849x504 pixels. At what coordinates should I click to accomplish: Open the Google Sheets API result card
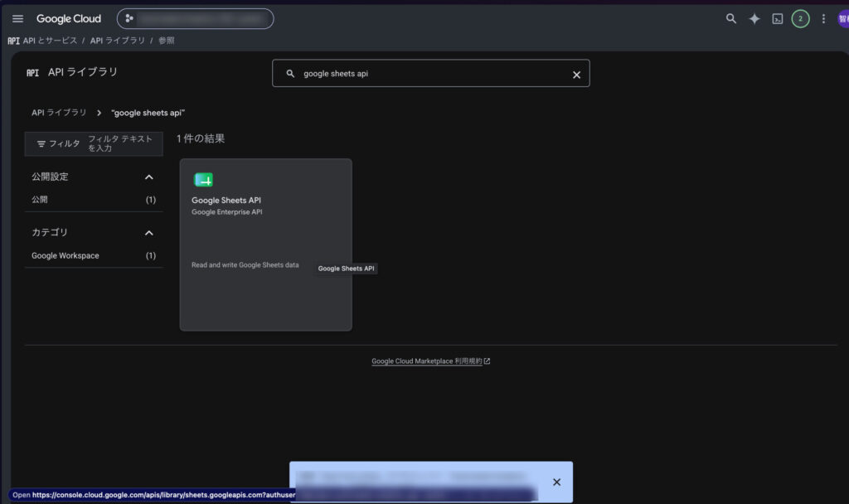(x=266, y=245)
